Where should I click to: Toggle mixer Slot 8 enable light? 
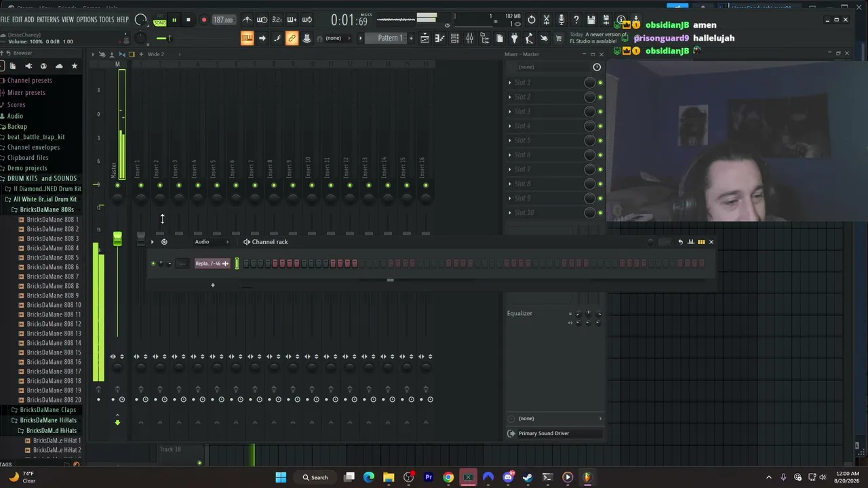[600, 184]
